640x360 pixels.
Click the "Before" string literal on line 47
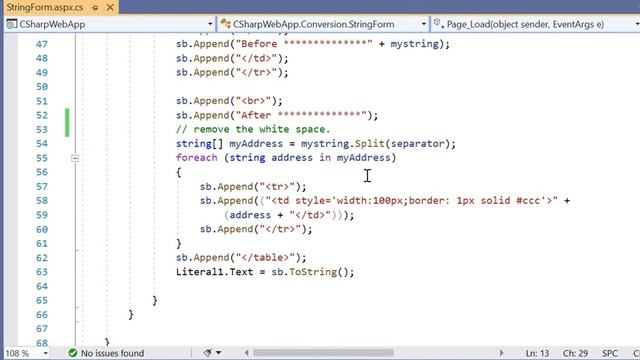pyautogui.click(x=304, y=44)
